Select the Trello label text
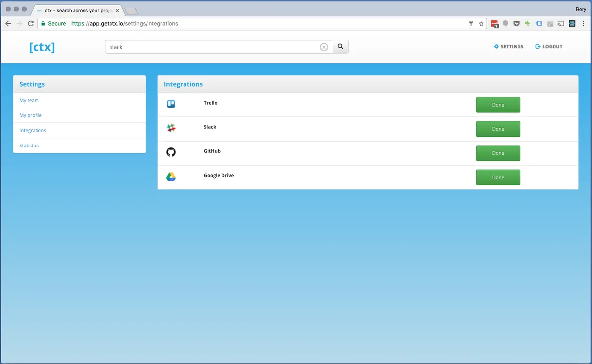Screen dimensions: 592x364 point(211,103)
